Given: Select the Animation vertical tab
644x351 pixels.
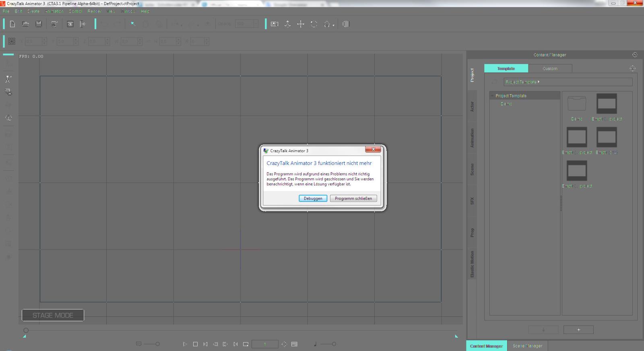Looking at the screenshot, I should pos(472,138).
